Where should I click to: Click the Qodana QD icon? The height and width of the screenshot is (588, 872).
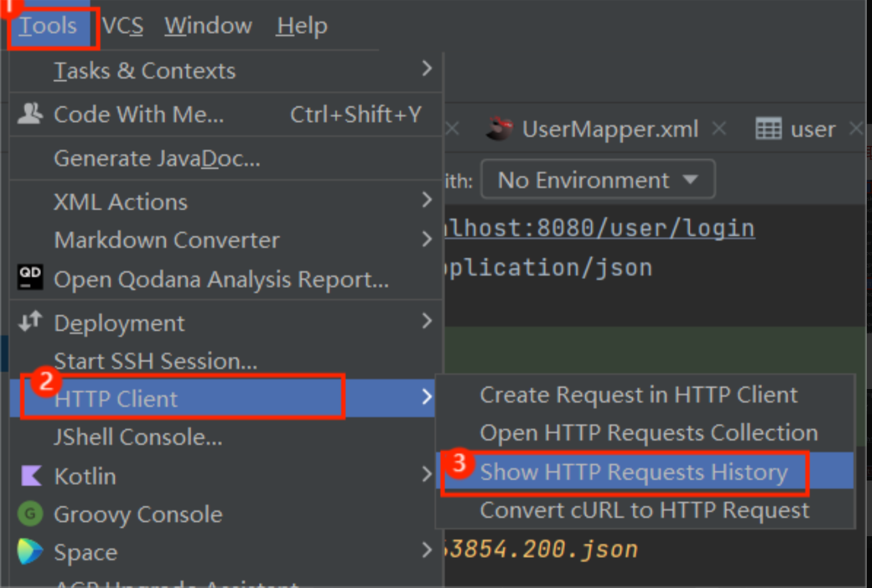(30, 278)
